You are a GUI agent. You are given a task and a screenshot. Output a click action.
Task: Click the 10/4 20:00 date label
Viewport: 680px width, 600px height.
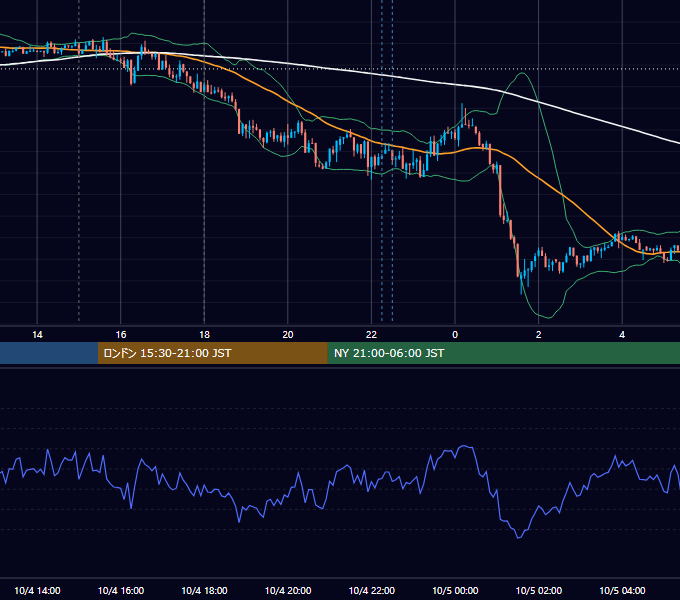(x=288, y=590)
